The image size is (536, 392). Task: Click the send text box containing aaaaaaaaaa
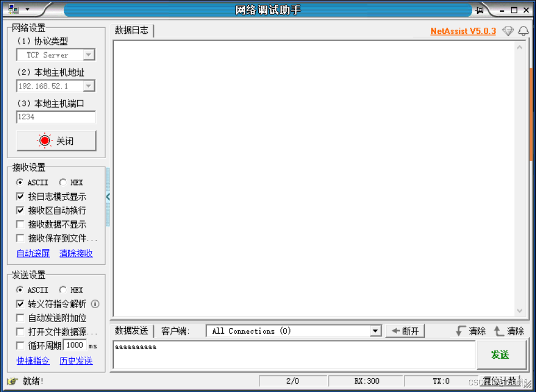coord(294,355)
